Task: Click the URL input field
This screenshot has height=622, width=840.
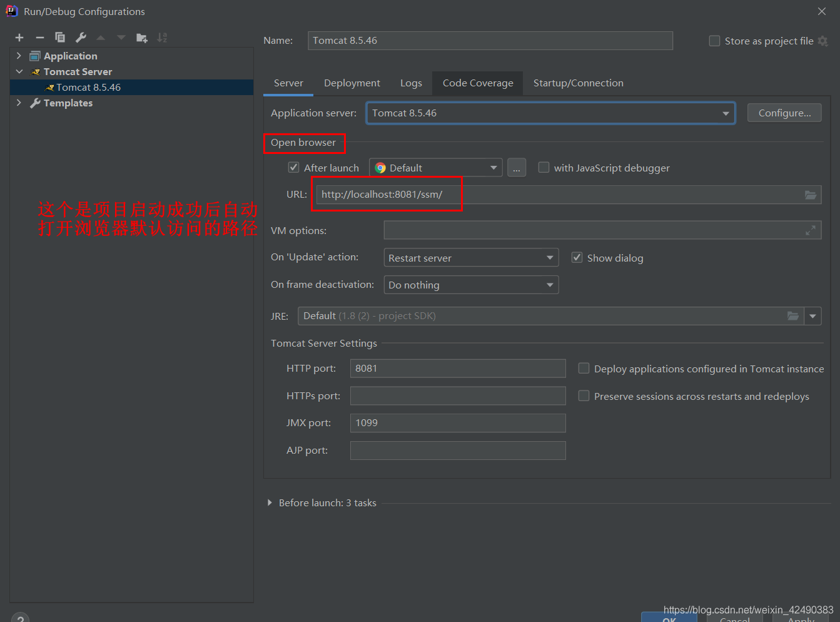Action: [x=569, y=195]
